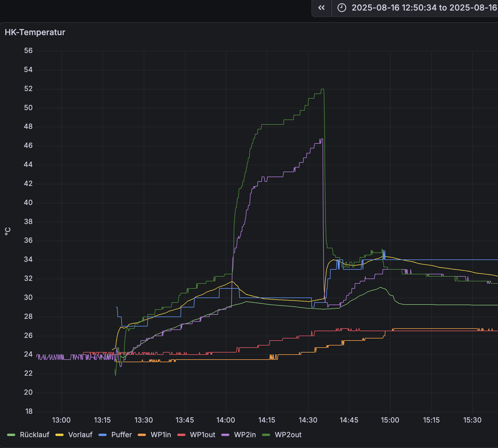Click the WP1out legend label

click(202, 435)
